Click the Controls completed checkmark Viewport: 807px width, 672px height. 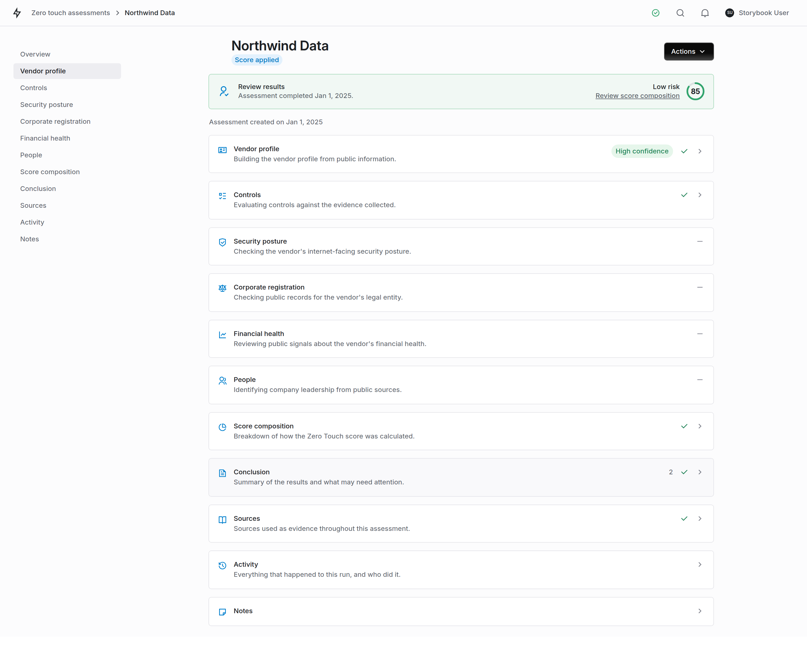[x=685, y=195]
